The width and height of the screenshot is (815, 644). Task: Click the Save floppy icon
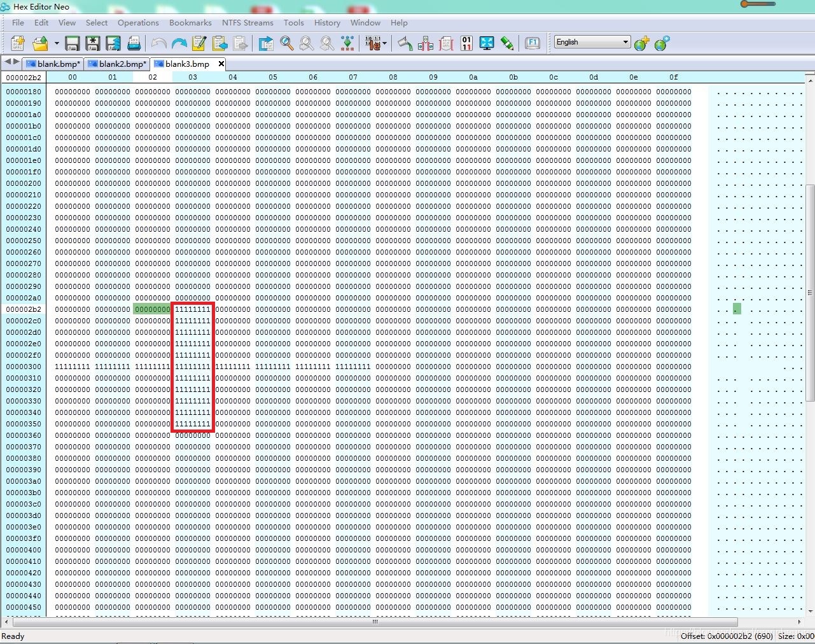click(72, 43)
